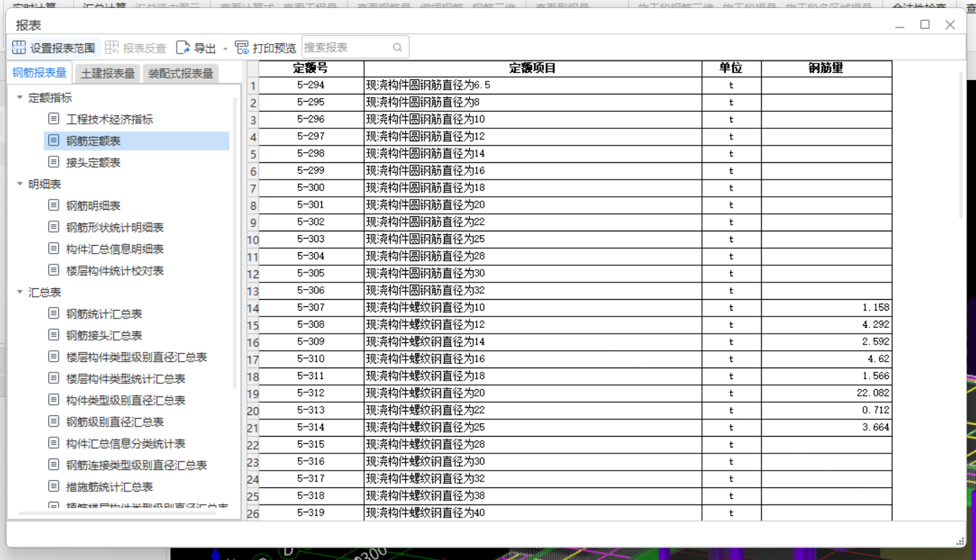Open the 接头定额表 report
The height and width of the screenshot is (560, 976).
click(x=94, y=163)
